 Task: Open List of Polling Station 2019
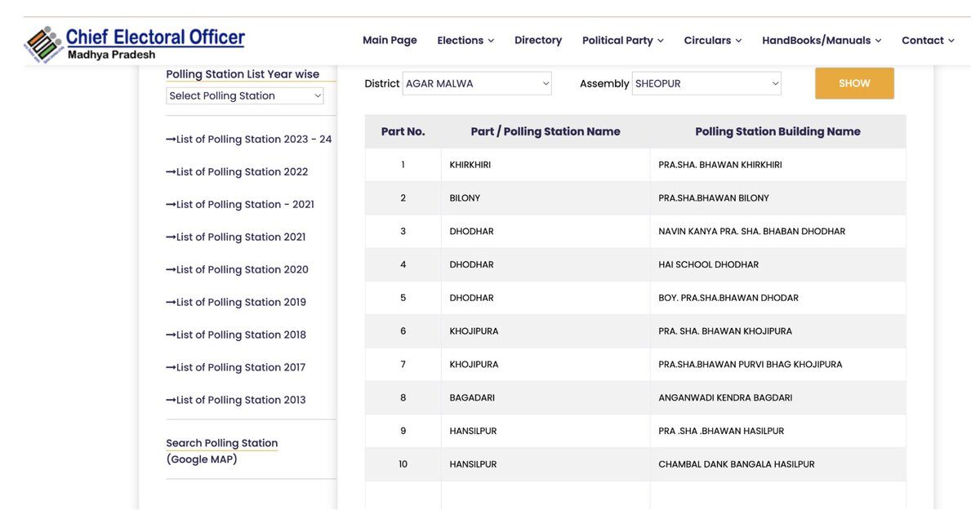click(x=236, y=303)
